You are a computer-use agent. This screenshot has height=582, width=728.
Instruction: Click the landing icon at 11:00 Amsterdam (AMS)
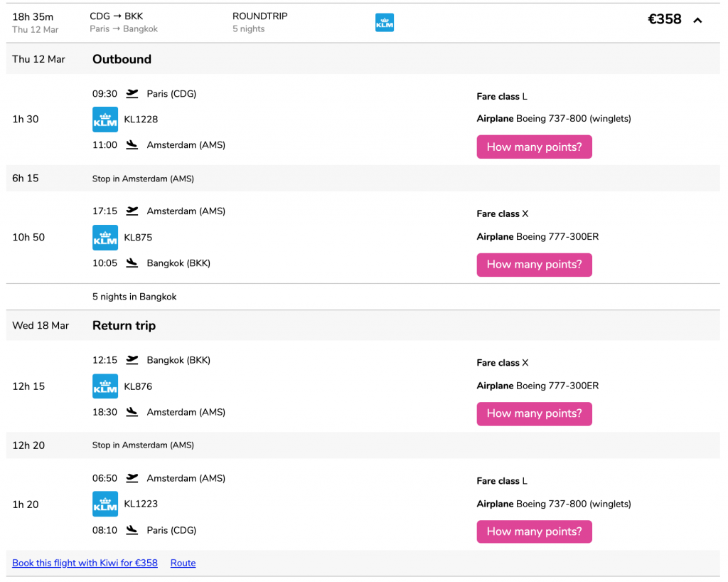click(132, 145)
